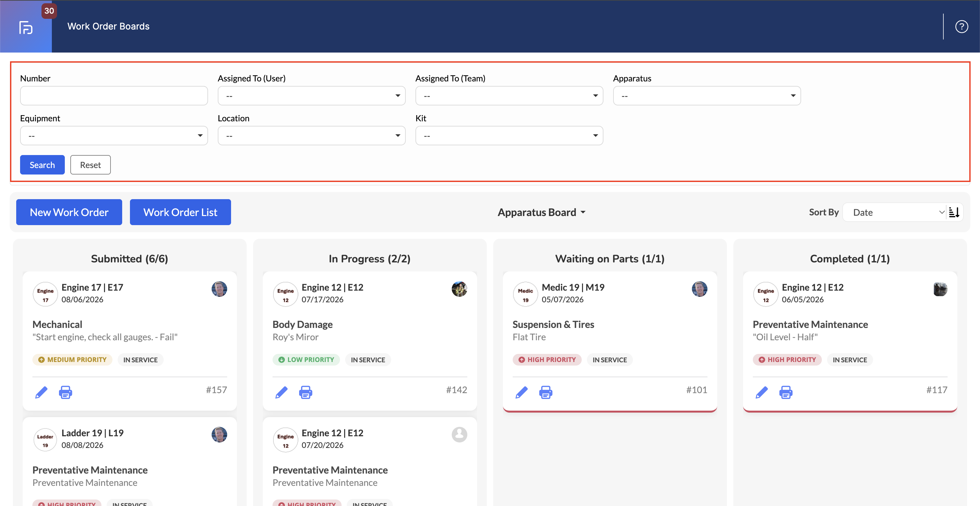This screenshot has width=980, height=506.
Task: Click assignee avatar on Ladder 19 card
Action: pos(219,434)
